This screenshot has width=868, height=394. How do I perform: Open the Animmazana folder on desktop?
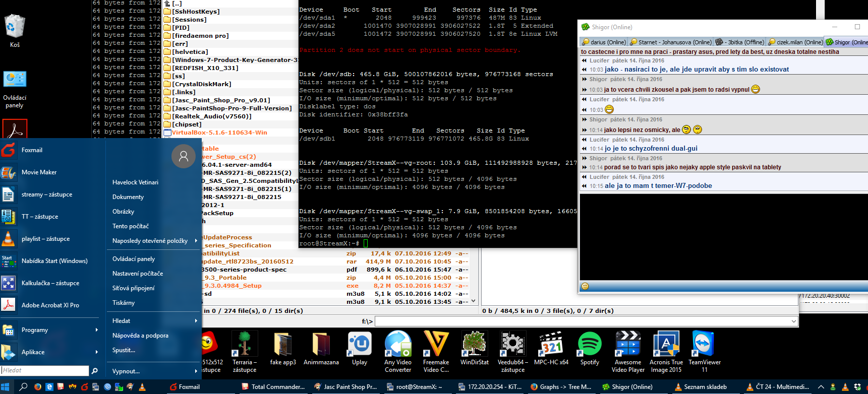click(x=321, y=348)
